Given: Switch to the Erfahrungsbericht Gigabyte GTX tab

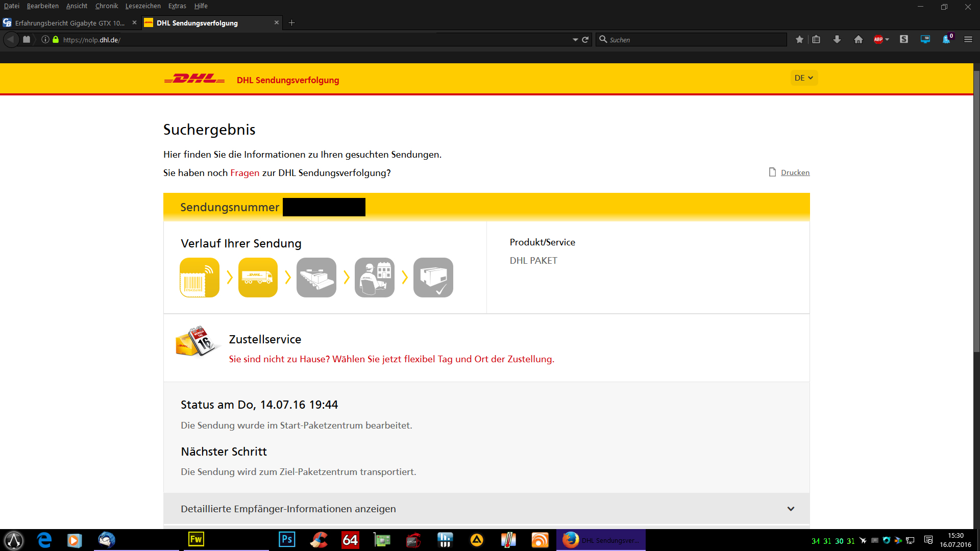Looking at the screenshot, I should tap(69, 23).
